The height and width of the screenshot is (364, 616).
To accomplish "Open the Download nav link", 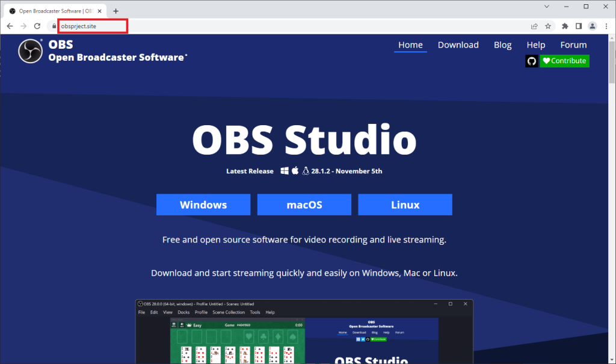I will click(458, 45).
